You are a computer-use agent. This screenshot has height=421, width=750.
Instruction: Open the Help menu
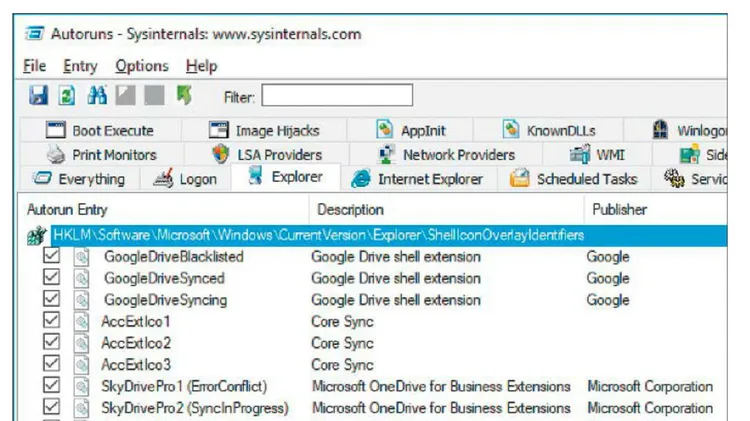[201, 66]
